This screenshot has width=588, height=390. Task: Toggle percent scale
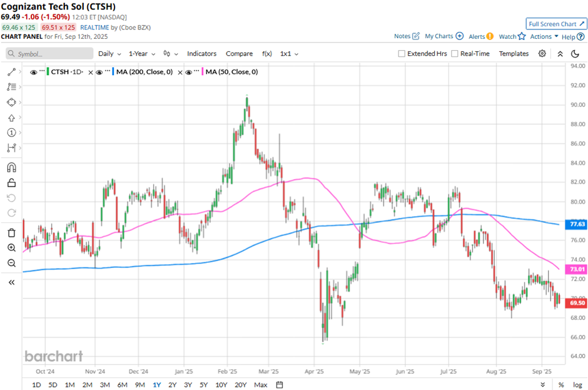pyautogui.click(x=561, y=385)
